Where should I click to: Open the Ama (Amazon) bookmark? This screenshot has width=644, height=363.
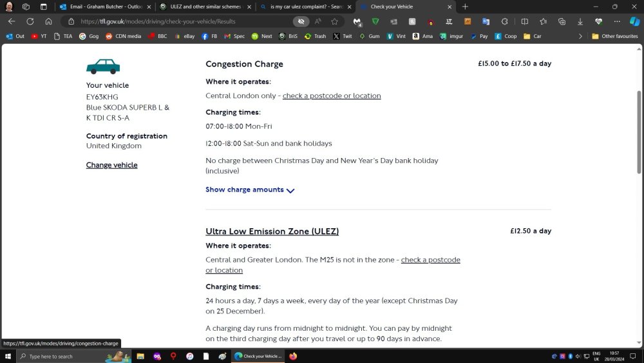coord(422,36)
